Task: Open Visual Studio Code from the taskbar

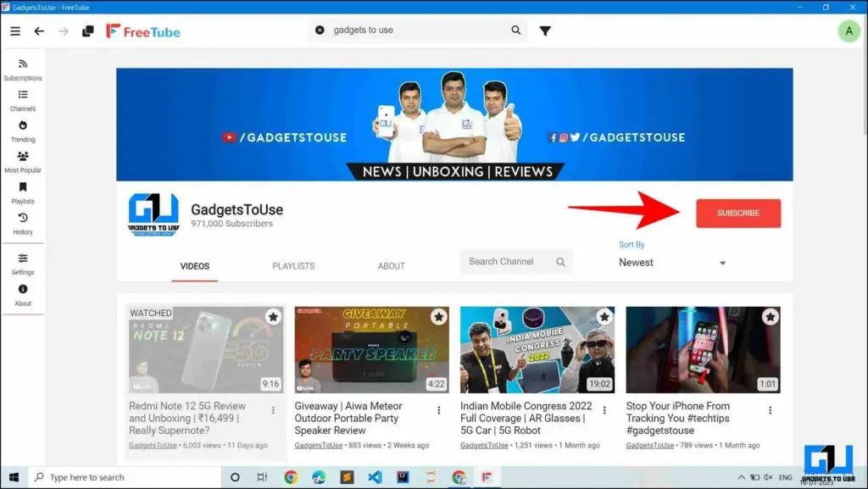Action: (x=375, y=477)
